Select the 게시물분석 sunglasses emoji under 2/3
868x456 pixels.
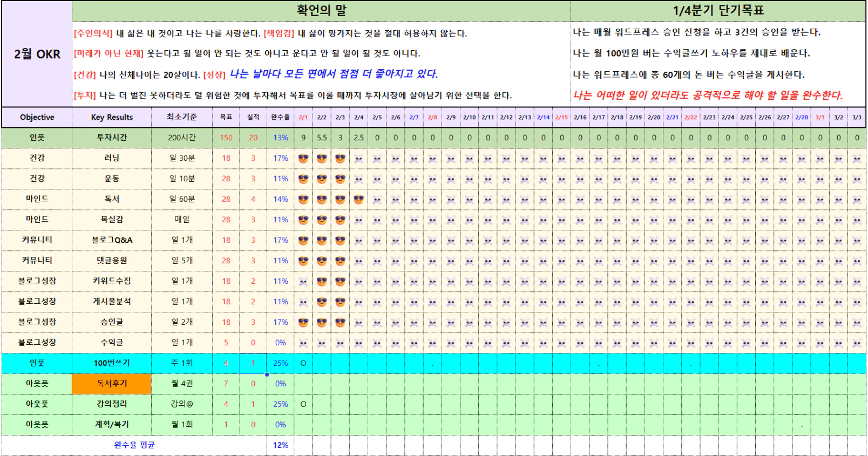pos(340,302)
